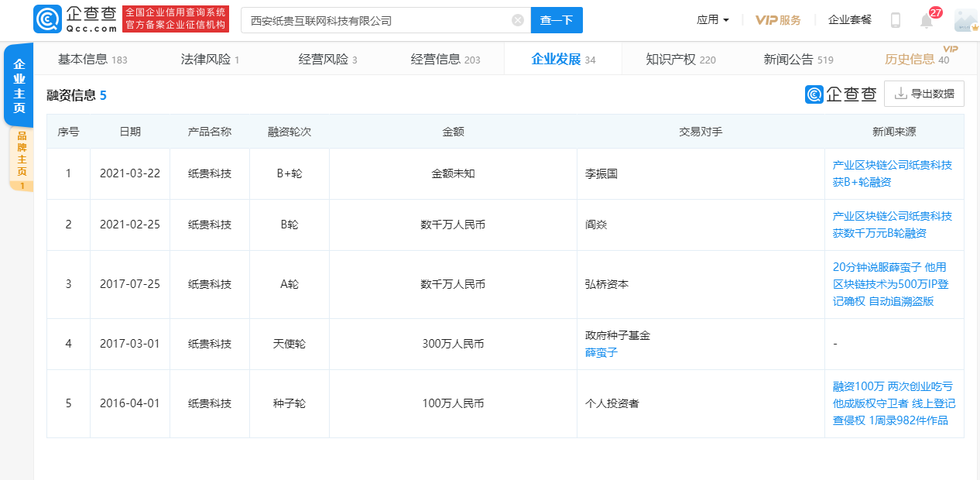
Task: Click the 100万人民币 amount cell
Action: click(453, 403)
